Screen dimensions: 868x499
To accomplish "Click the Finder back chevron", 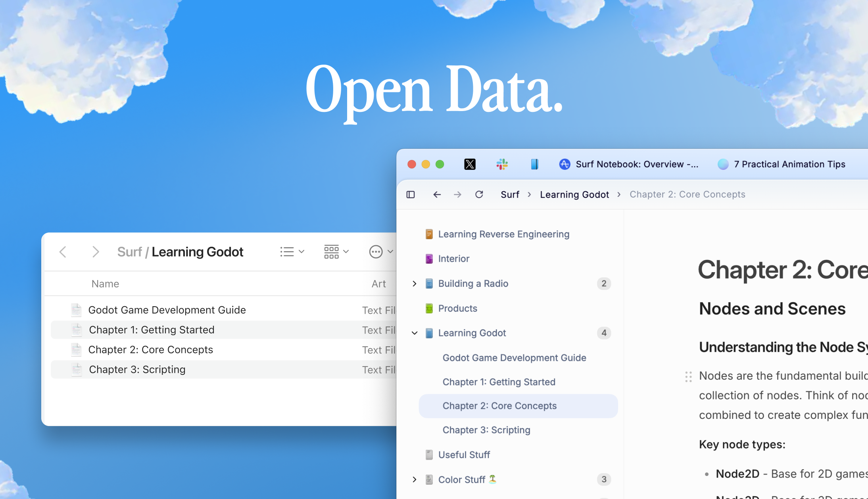I will (x=63, y=252).
